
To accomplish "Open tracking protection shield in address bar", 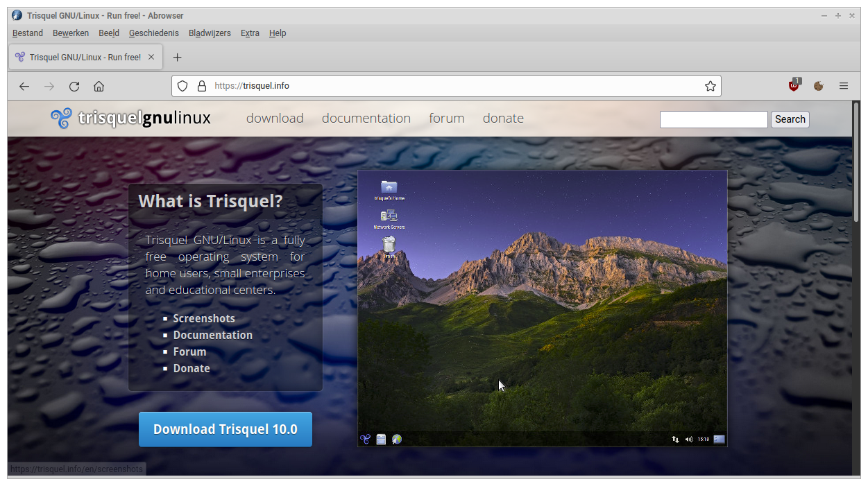I will click(x=182, y=86).
